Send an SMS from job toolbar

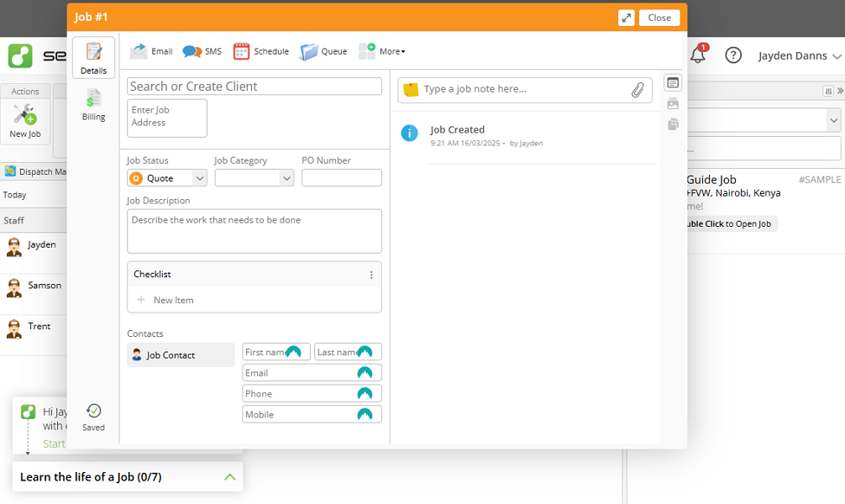pyautogui.click(x=202, y=51)
